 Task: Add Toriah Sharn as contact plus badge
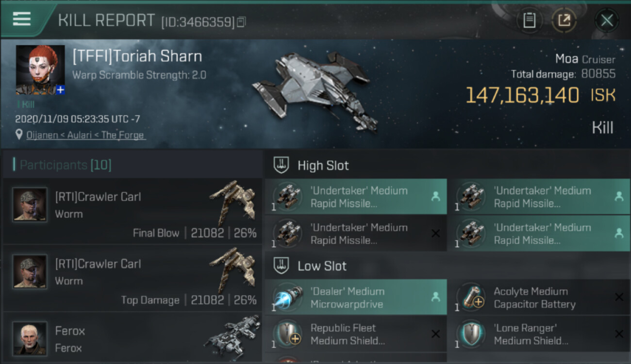click(x=60, y=90)
